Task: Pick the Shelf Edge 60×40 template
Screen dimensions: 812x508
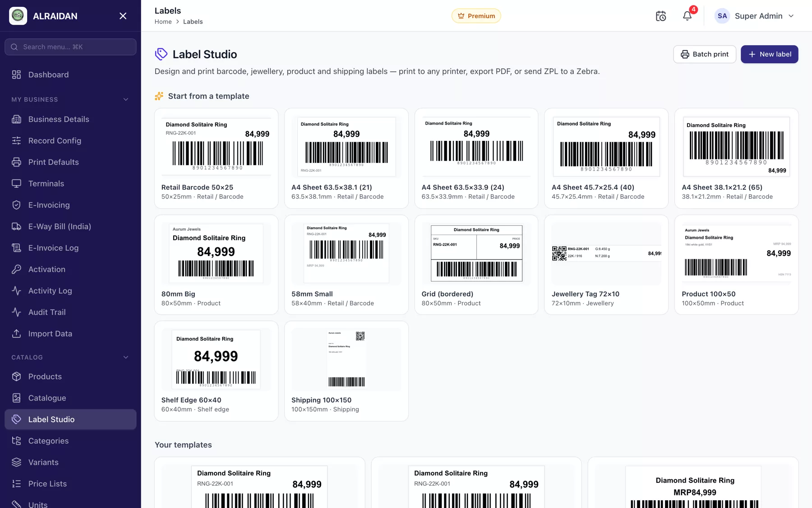Action: [216, 371]
